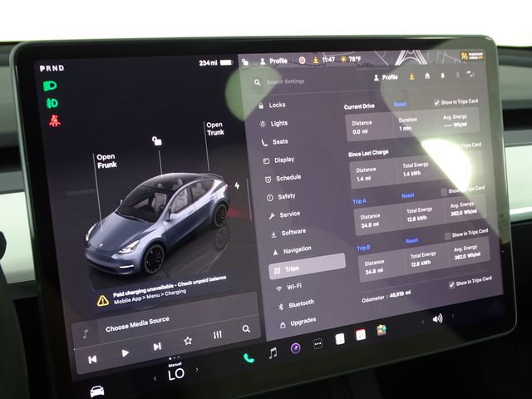The height and width of the screenshot is (399, 532).
Task: Open the Locks settings menu
Action: click(x=272, y=106)
